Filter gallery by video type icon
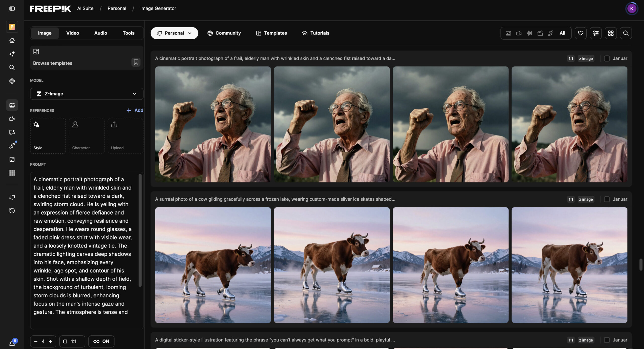Viewport: 644px width, 349px height. coord(519,33)
